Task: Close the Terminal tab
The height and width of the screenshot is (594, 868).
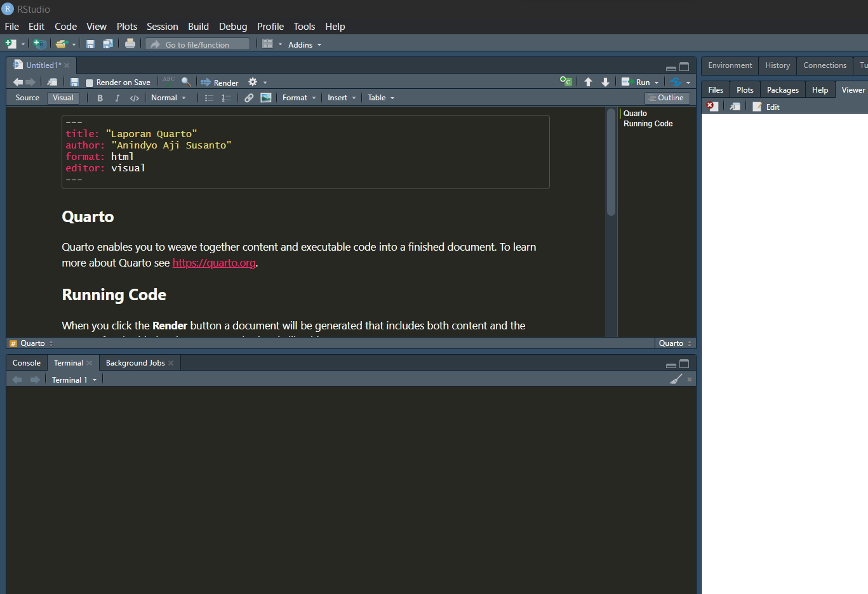Action: [90, 363]
